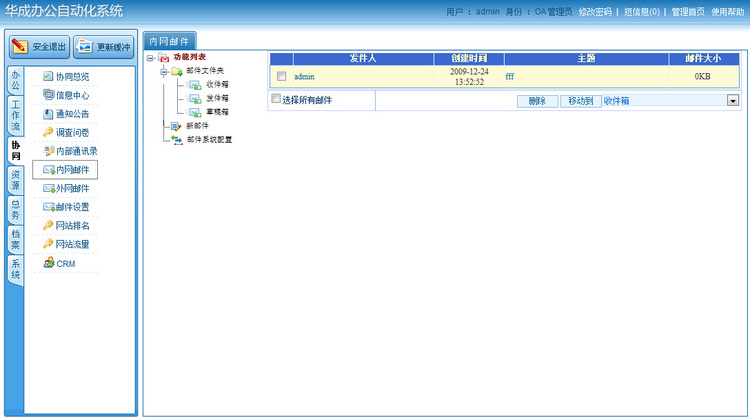This screenshot has width=750, height=420.
Task: Open the 使用帮助 link
Action: 728,11
